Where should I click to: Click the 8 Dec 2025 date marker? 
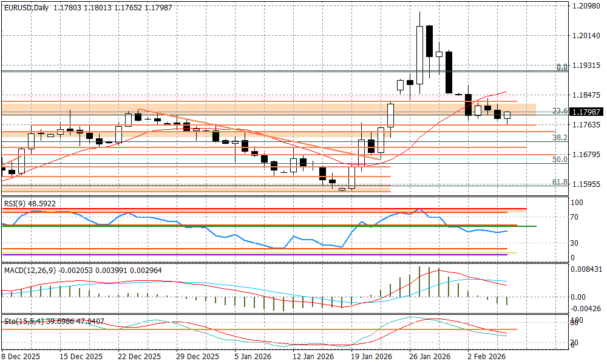21,357
